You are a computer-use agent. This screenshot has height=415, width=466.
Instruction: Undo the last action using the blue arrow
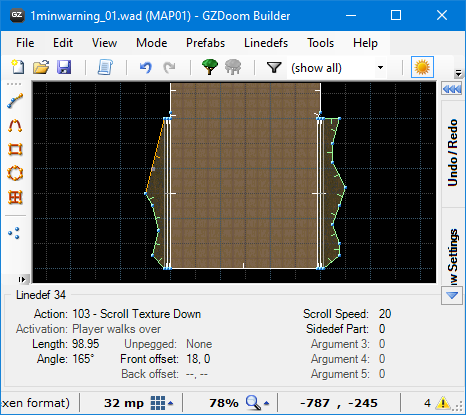pos(146,67)
